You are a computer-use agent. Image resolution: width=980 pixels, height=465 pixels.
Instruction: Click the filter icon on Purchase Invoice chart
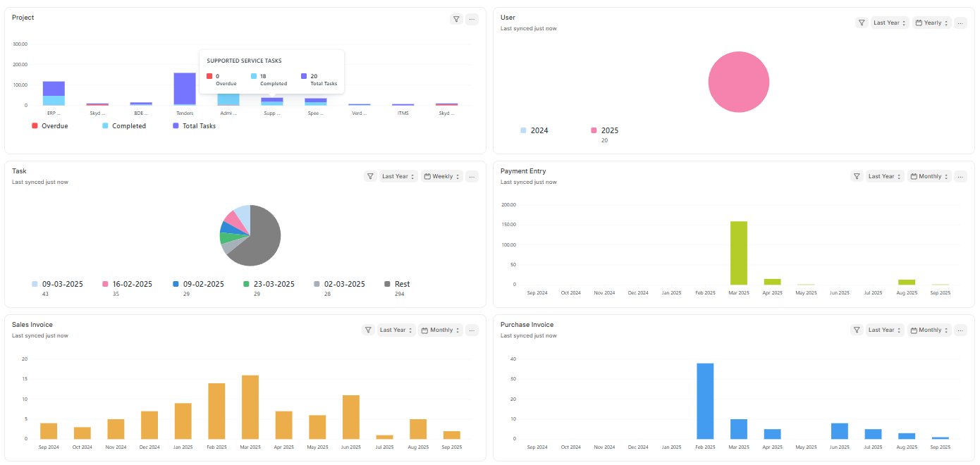(857, 330)
